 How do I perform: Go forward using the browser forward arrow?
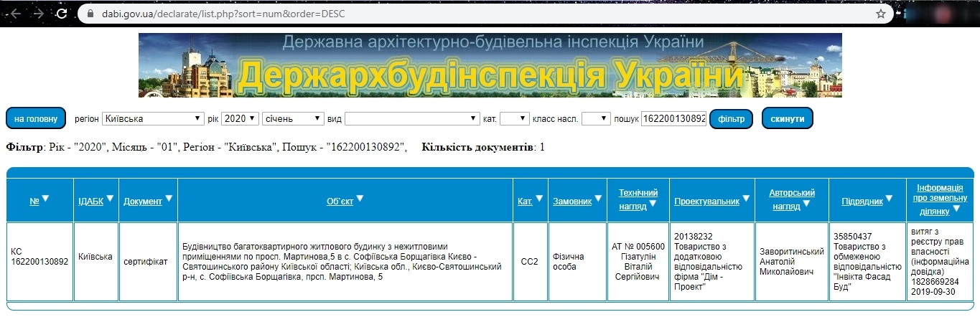38,13
